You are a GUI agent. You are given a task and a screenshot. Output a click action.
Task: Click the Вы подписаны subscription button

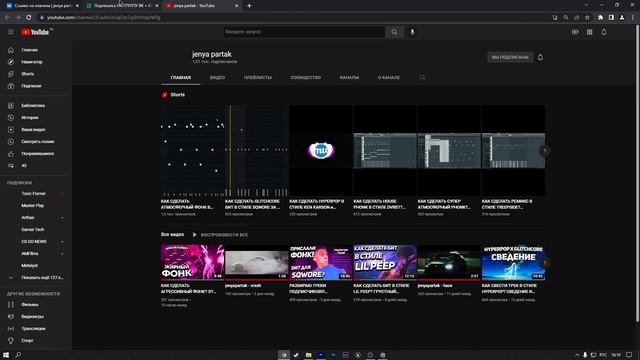coord(510,57)
